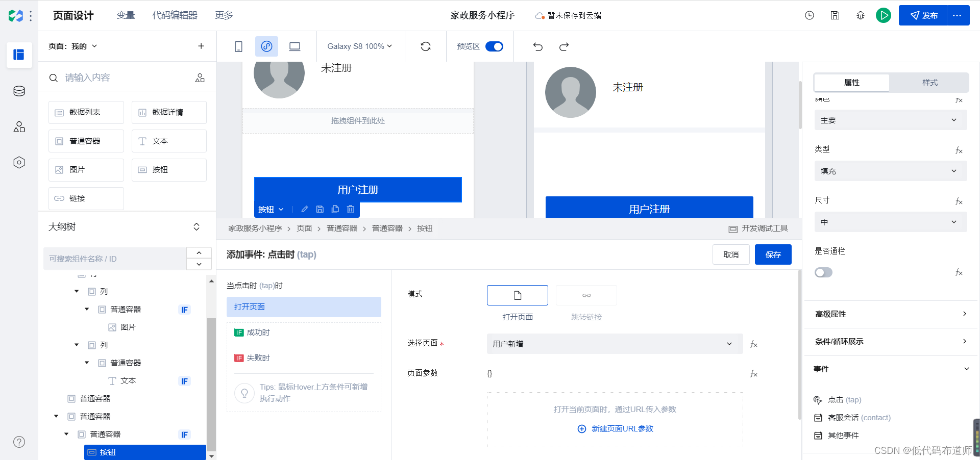This screenshot has height=460, width=980.
Task: Open version history clock icon
Action: (x=810, y=15)
